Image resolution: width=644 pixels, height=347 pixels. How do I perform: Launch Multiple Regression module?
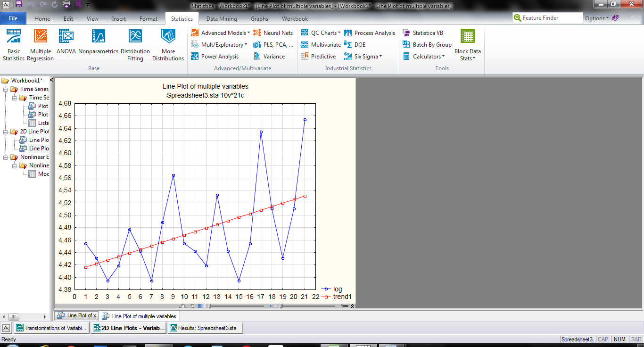(40, 45)
